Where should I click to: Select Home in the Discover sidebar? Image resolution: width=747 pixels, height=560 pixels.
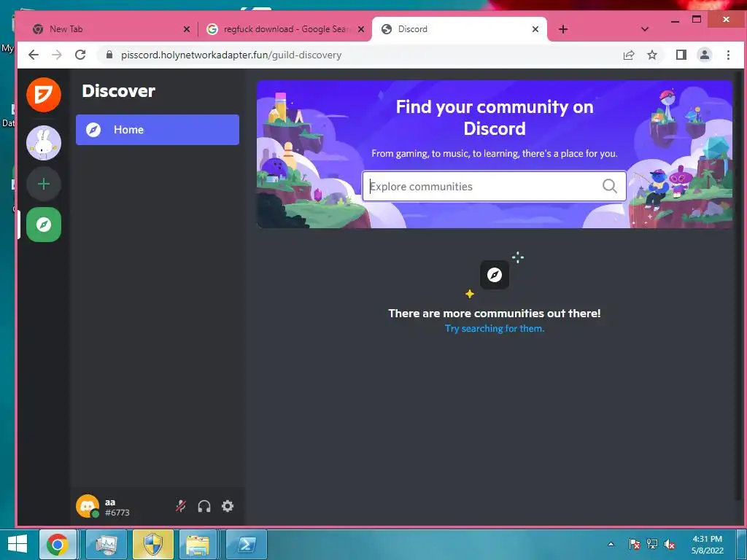coord(158,130)
